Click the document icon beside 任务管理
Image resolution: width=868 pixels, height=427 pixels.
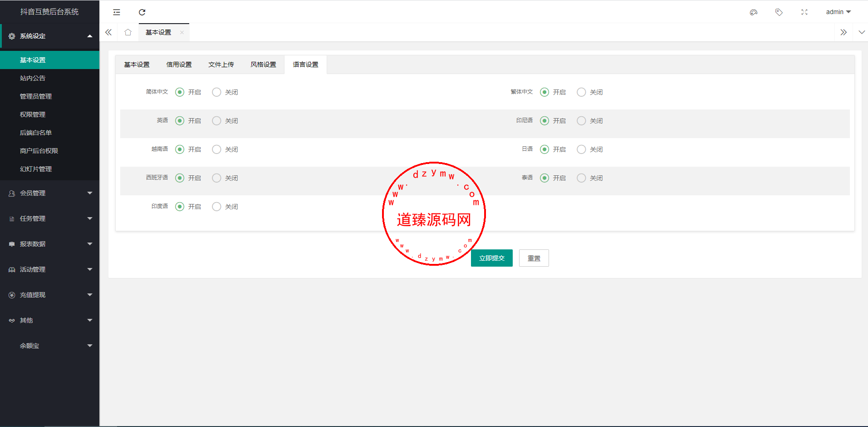[12, 218]
